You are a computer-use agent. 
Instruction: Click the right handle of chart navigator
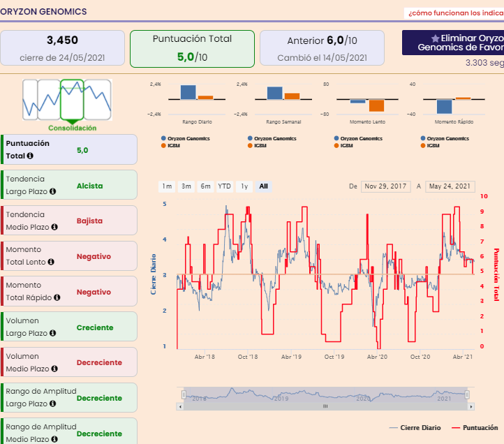tap(467, 394)
